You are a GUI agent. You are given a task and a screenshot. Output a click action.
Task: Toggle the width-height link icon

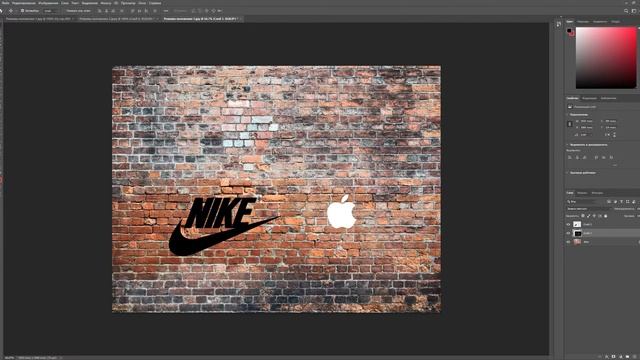point(570,124)
